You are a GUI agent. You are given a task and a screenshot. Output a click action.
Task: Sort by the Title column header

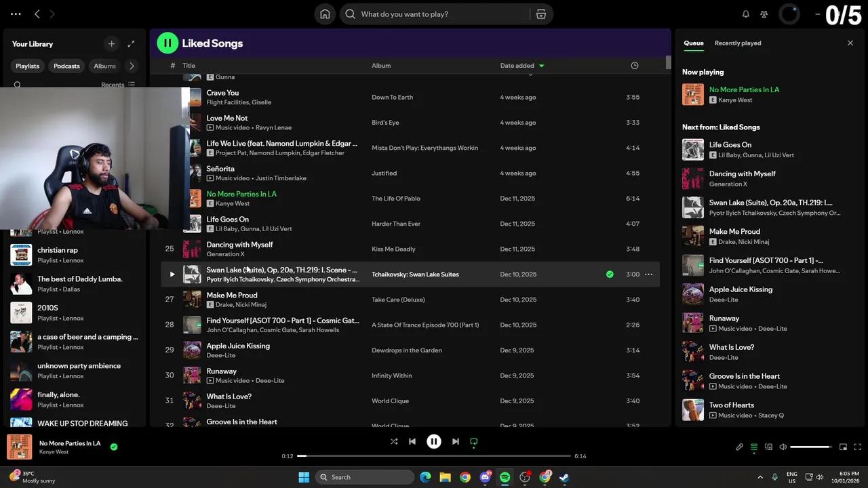click(x=189, y=66)
